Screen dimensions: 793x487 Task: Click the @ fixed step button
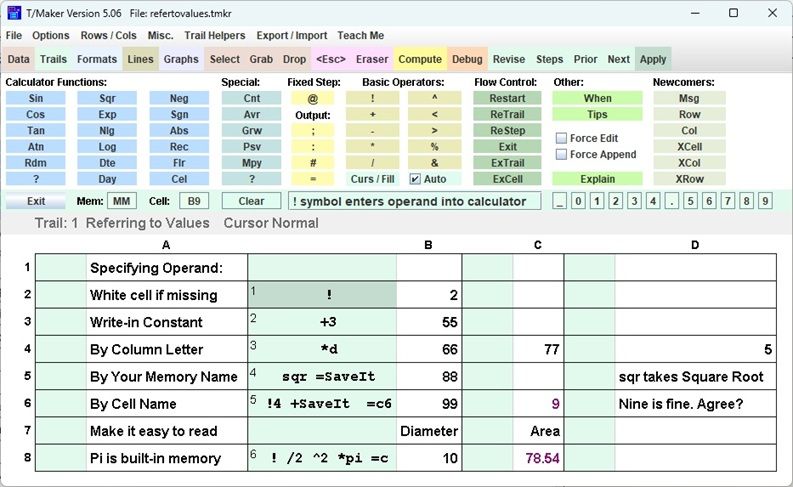pyautogui.click(x=313, y=98)
